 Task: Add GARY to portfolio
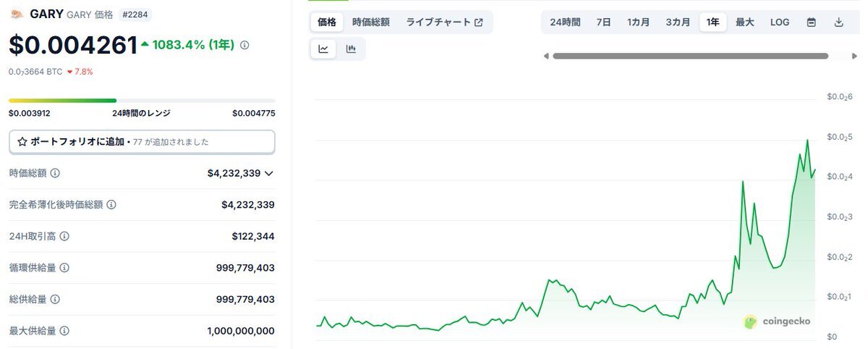pyautogui.click(x=142, y=142)
